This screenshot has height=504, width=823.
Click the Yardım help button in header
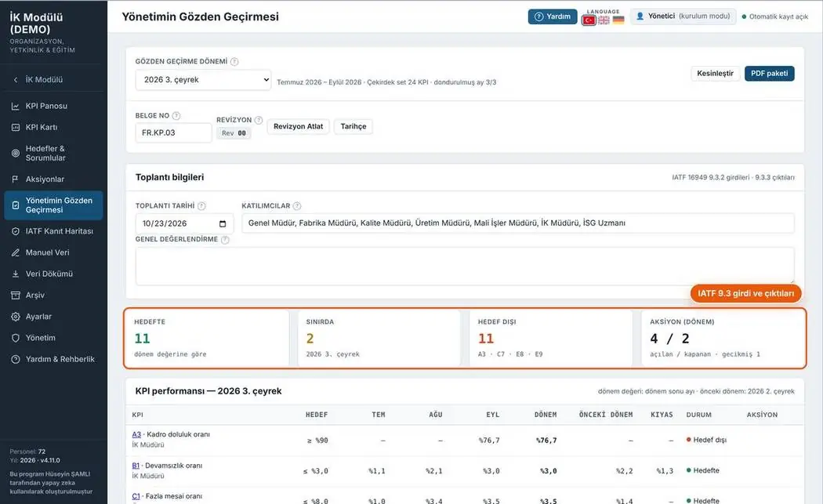(552, 16)
